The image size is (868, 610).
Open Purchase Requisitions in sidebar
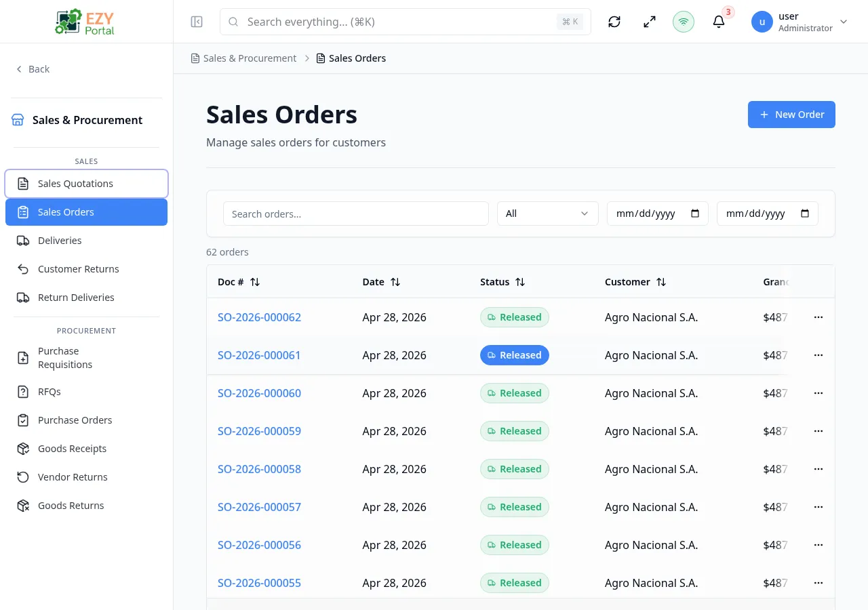(86, 358)
